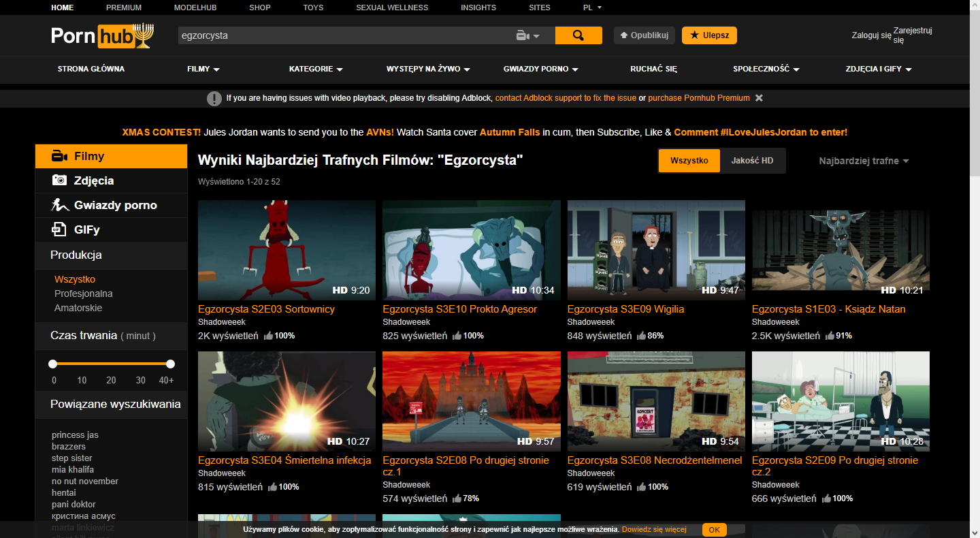Select the Wszystko quality filter
This screenshot has height=538, width=980.
coord(689,161)
